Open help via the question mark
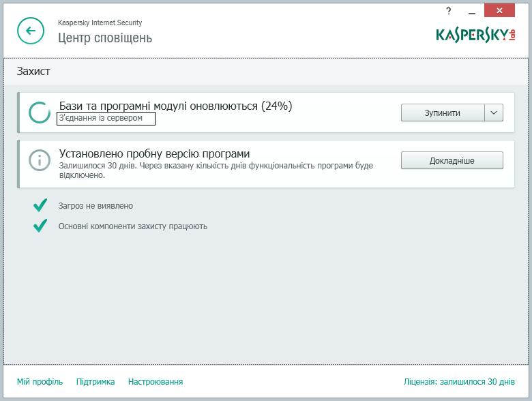This screenshot has height=401, width=532. click(449, 11)
